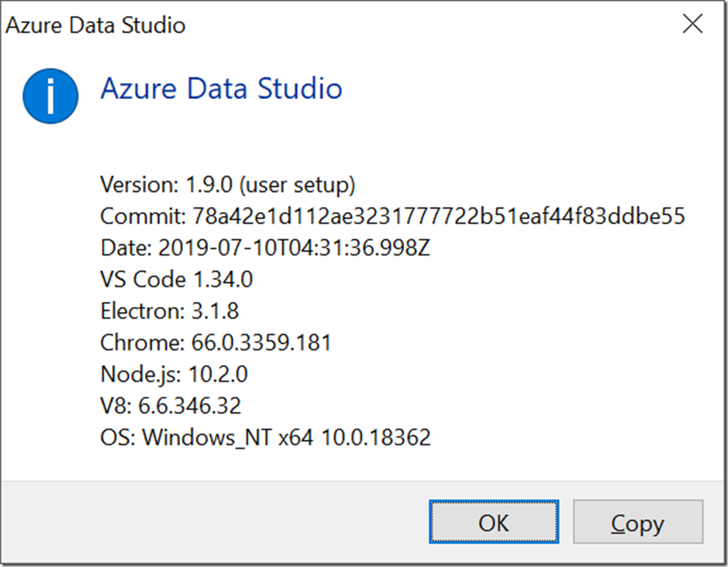728x567 pixels.
Task: Click the blue information icon
Action: pos(50,96)
